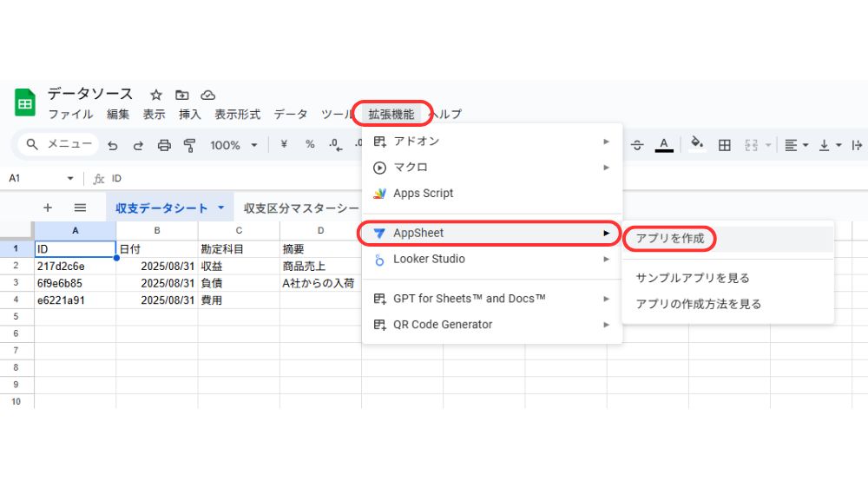Click the star icon beside the document title
868x488 pixels.
[156, 95]
